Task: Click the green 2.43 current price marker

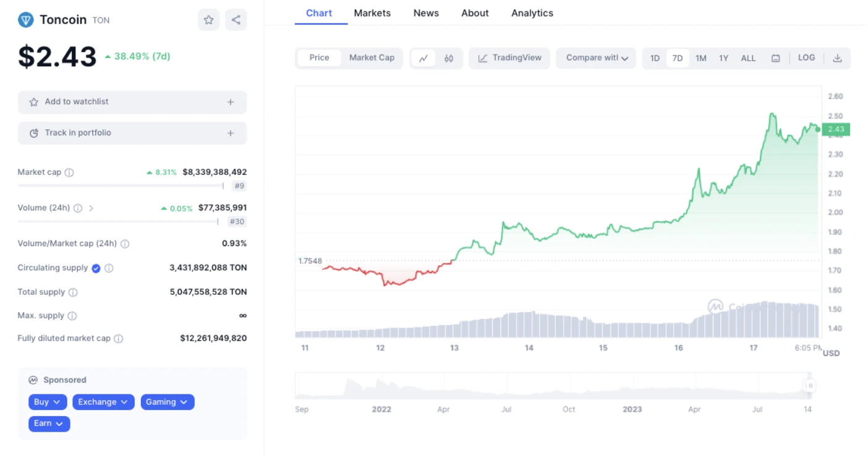Action: (x=836, y=129)
